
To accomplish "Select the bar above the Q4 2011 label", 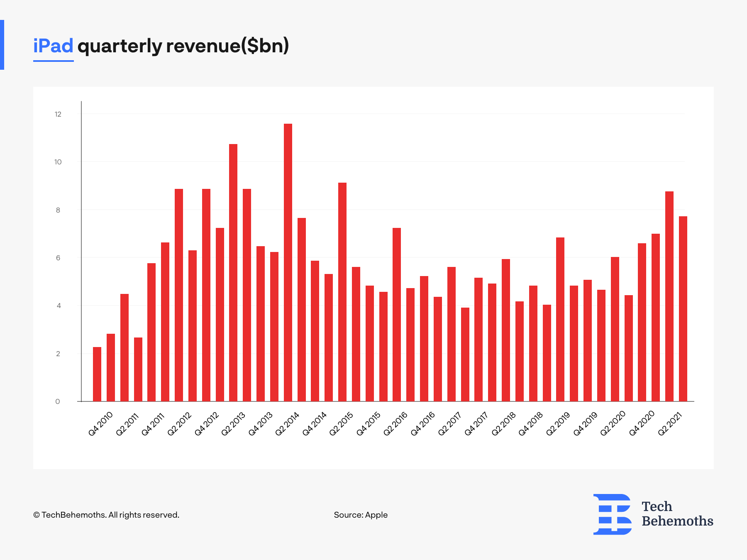I will pos(151,332).
